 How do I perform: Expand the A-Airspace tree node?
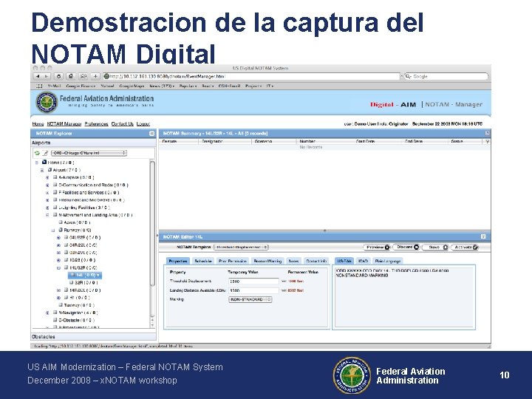coord(47,177)
